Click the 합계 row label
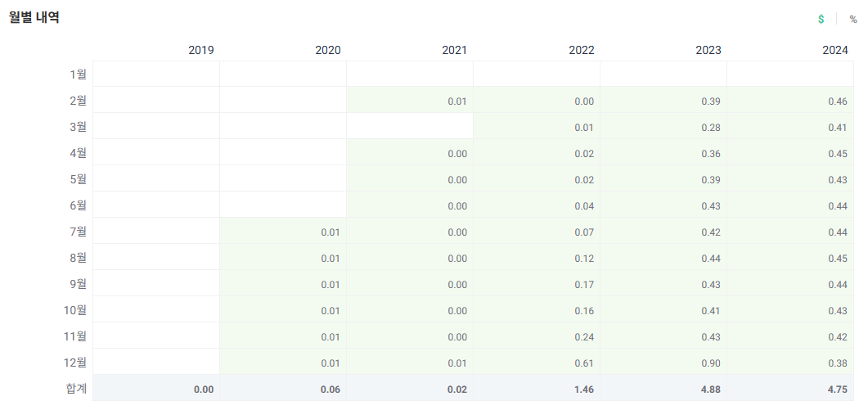Image resolution: width=868 pixels, height=410 pixels. 76,389
